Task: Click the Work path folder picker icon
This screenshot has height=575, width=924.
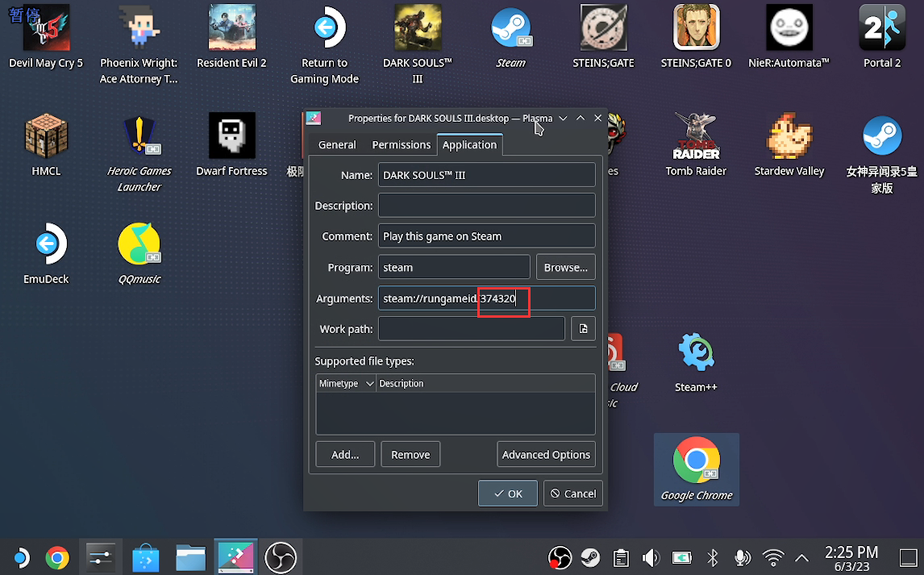Action: click(584, 329)
